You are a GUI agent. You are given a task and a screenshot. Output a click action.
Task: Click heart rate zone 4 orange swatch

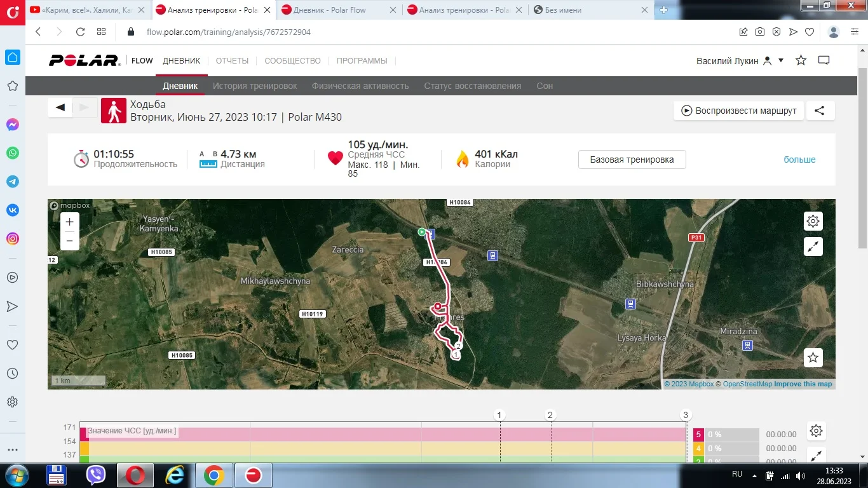[698, 449]
